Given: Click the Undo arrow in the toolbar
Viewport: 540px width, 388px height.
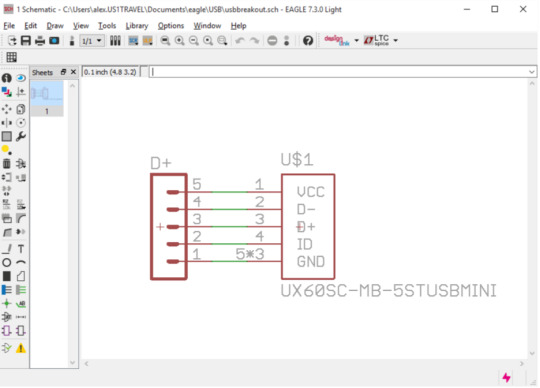Looking at the screenshot, I should click(x=240, y=41).
